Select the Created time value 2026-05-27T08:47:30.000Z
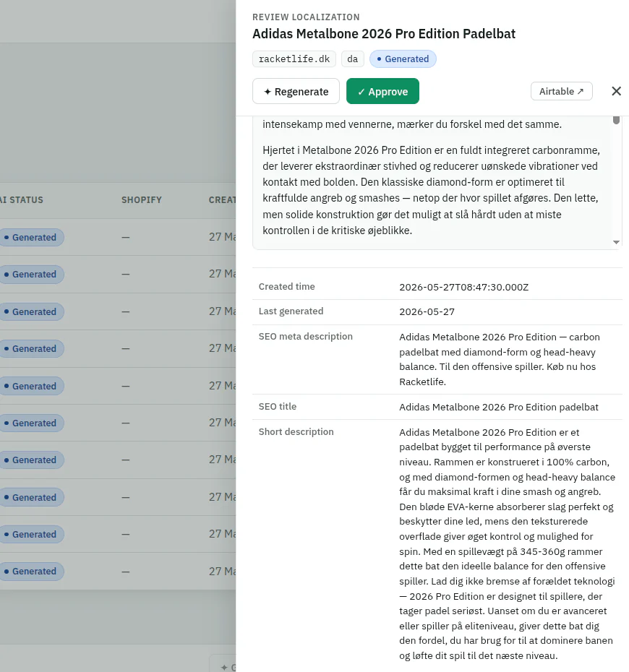The width and height of the screenshot is (629, 672). tap(463, 287)
